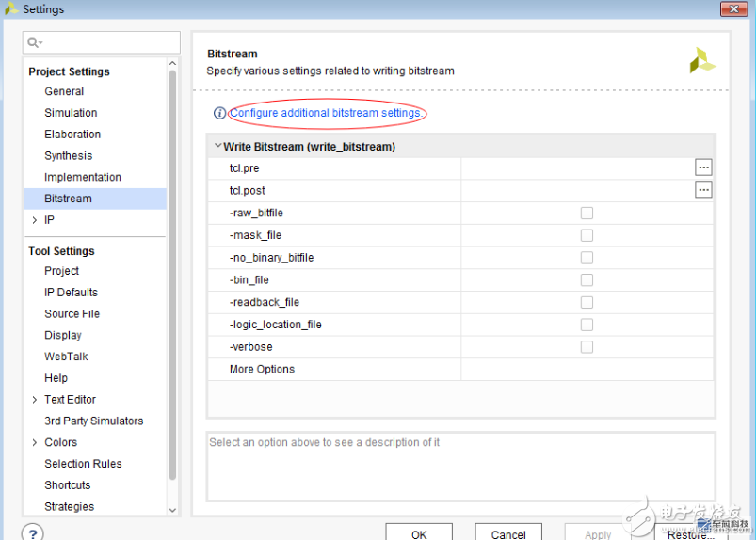
Task: Select the Display settings item
Action: 63,335
